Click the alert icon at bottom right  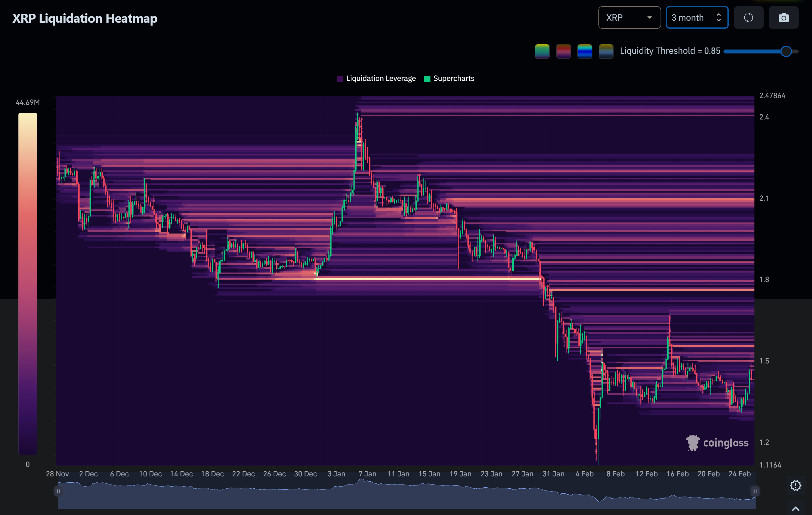click(796, 485)
